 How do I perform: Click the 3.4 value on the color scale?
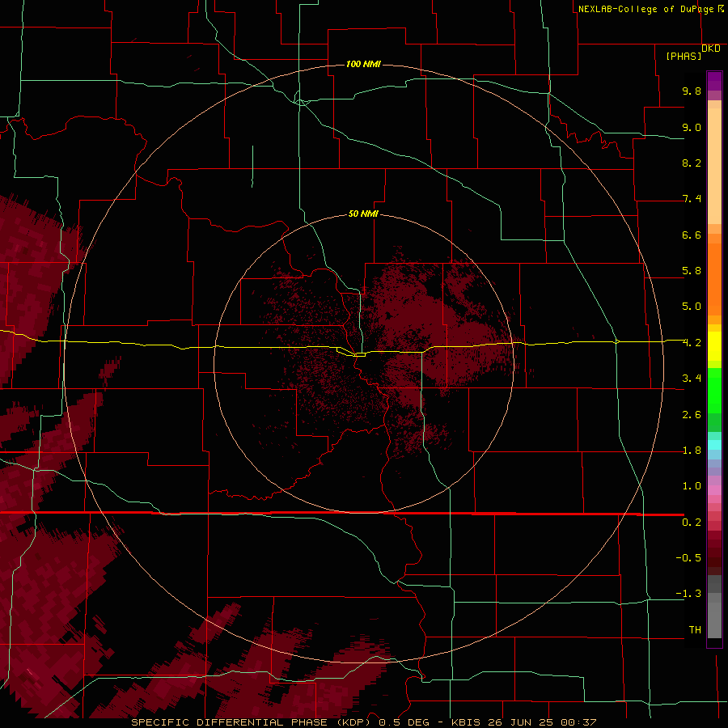[x=692, y=379]
